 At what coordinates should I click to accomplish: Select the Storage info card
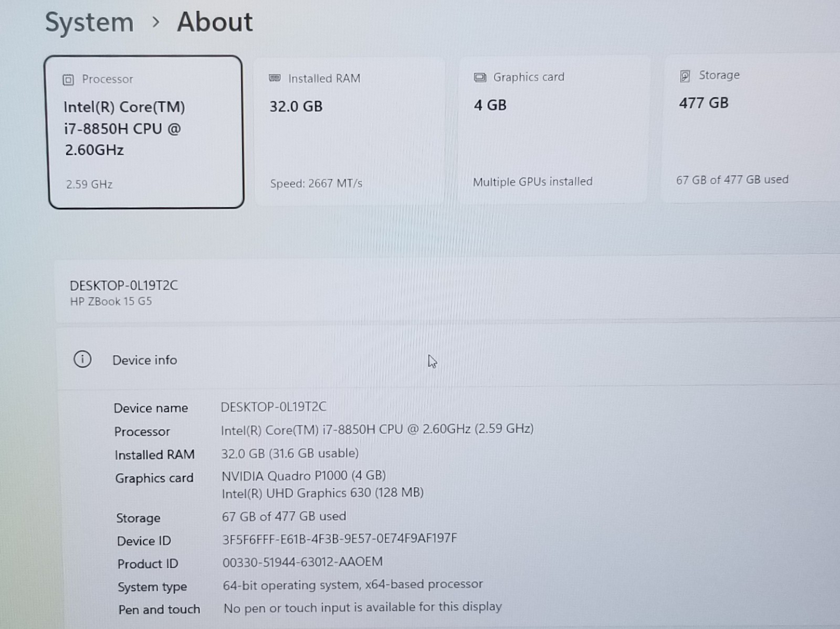click(751, 127)
